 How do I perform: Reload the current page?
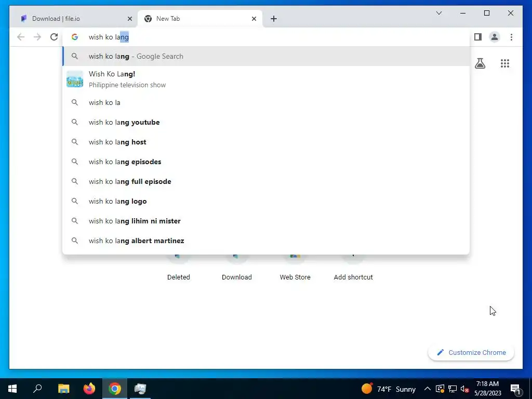click(x=54, y=37)
